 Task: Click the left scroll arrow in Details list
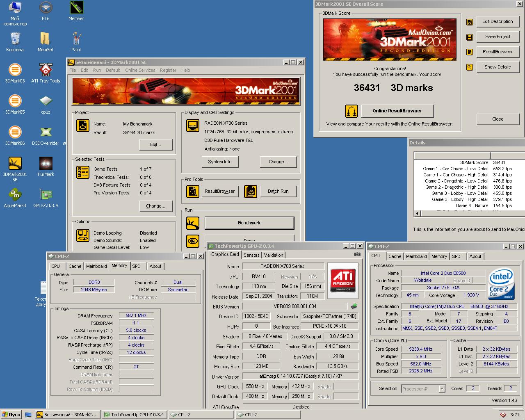tap(418, 213)
